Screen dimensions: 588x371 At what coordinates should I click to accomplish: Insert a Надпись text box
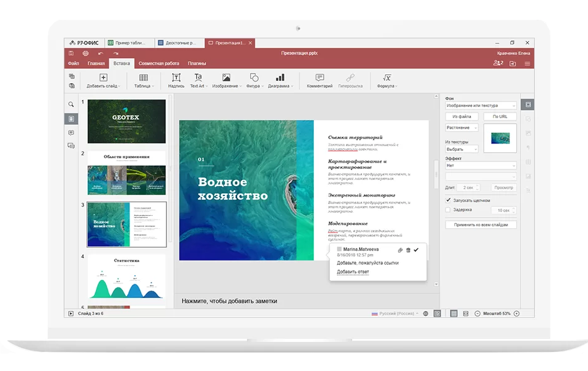point(176,80)
